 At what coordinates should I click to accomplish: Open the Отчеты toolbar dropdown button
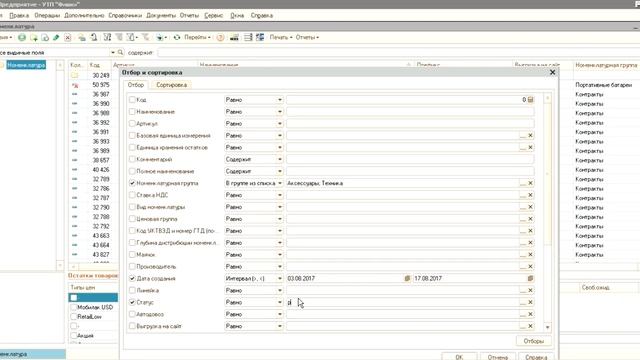tap(307, 38)
